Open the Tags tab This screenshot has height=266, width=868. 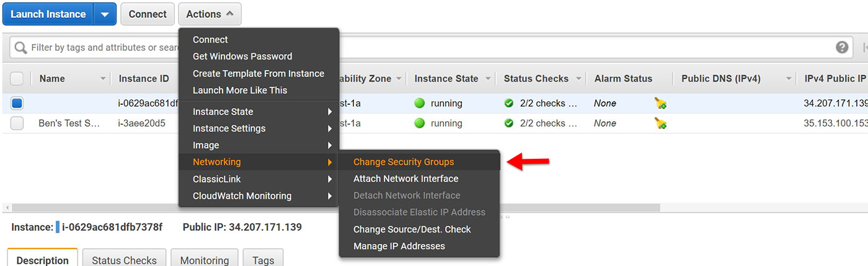(263, 259)
